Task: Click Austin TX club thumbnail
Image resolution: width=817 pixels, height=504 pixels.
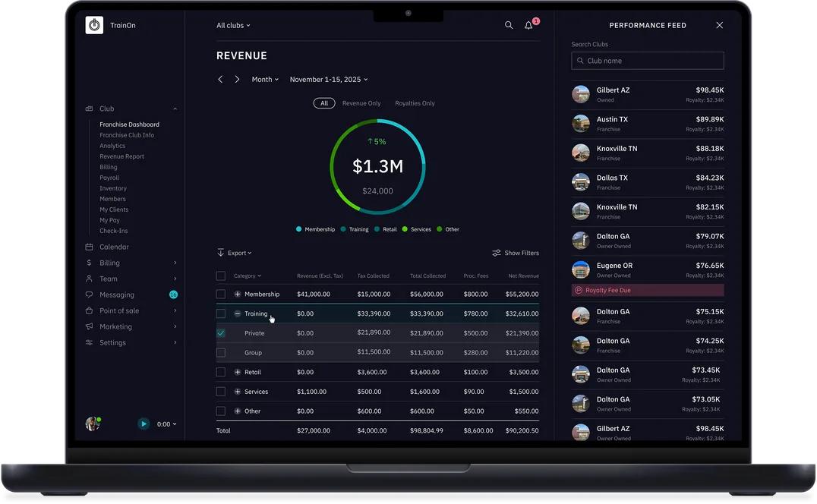Action: pyautogui.click(x=580, y=124)
